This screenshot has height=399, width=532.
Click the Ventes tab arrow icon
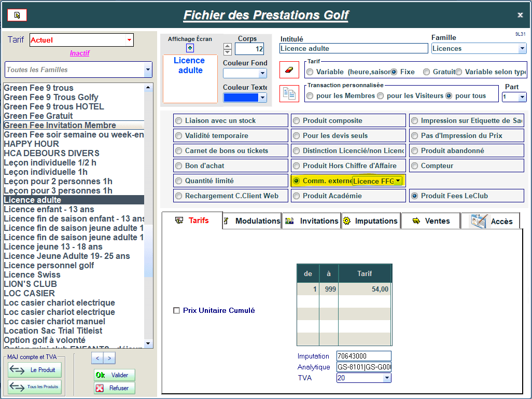pos(416,221)
